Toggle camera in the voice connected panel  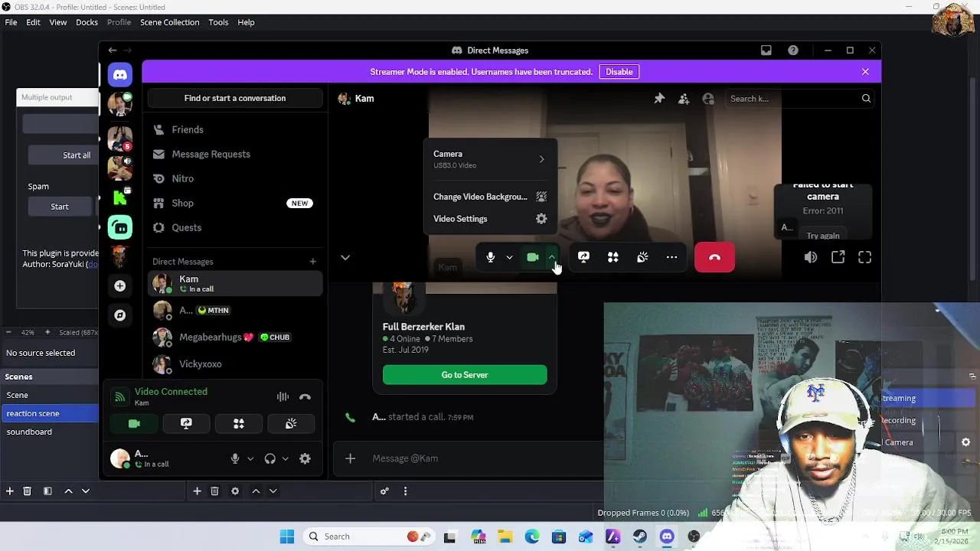[134, 423]
